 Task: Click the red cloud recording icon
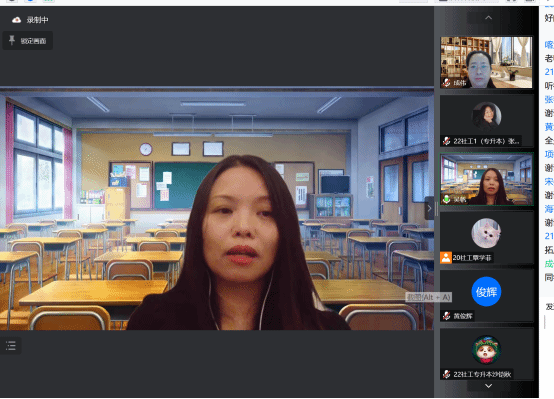16,20
